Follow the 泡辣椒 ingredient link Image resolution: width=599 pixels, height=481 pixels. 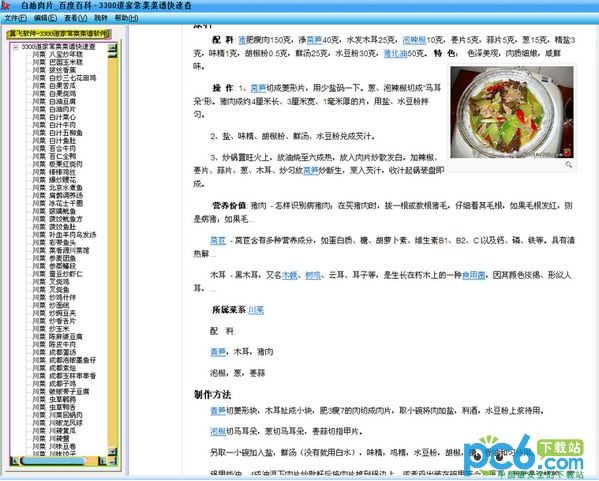click(414, 40)
